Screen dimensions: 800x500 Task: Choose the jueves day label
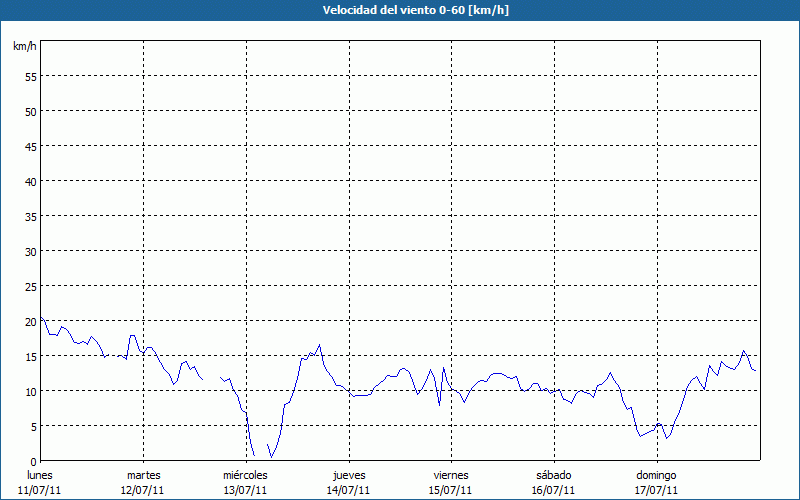349,475
